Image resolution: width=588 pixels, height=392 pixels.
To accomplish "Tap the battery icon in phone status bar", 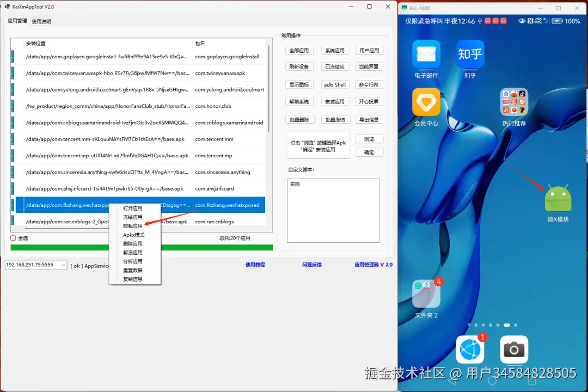I will coord(558,21).
